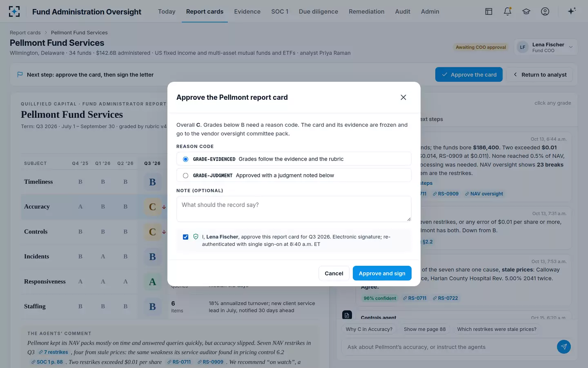
Task: Click Approve the card button
Action: (469, 74)
